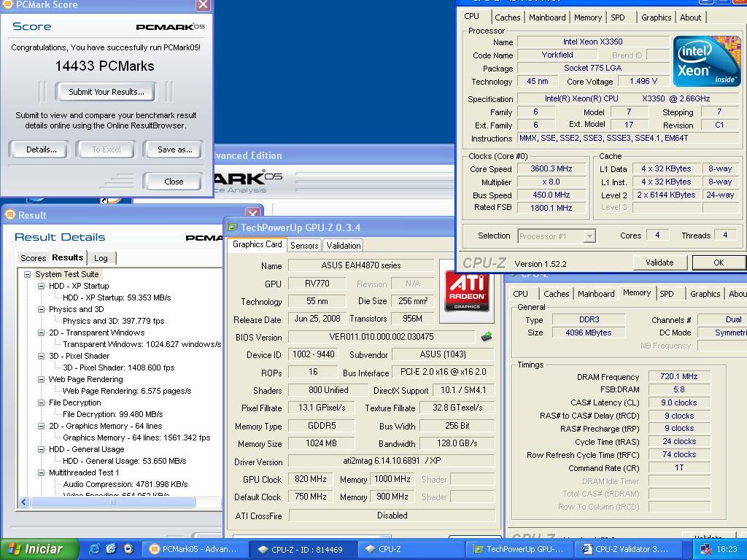Click GPU-Z BIOS Version field

click(x=381, y=337)
